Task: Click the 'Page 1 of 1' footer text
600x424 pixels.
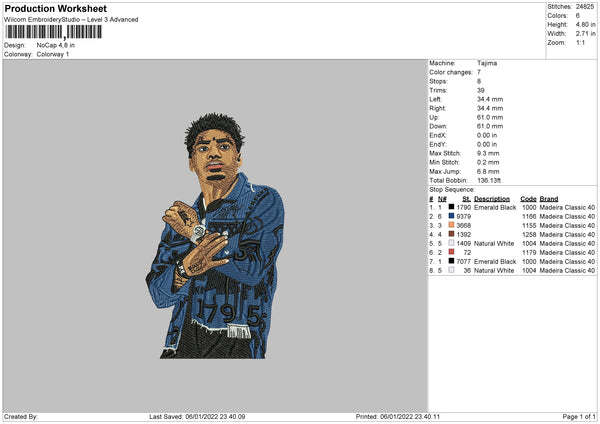Action: [x=579, y=417]
